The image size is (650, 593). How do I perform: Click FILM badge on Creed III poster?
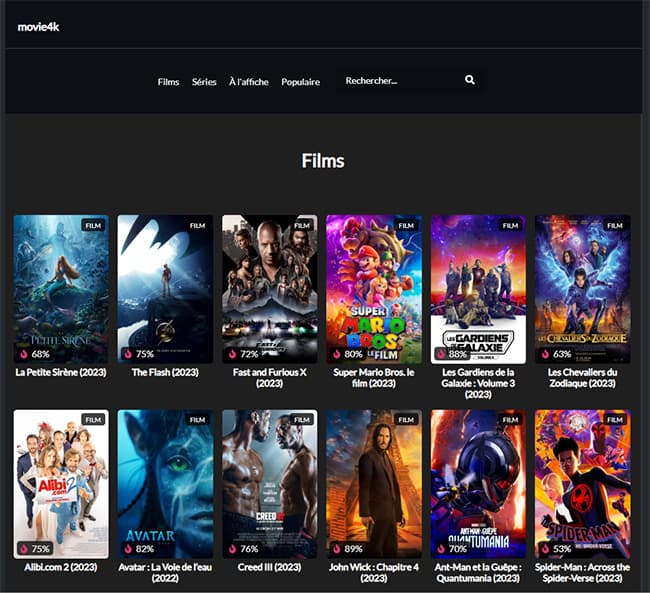pos(302,420)
